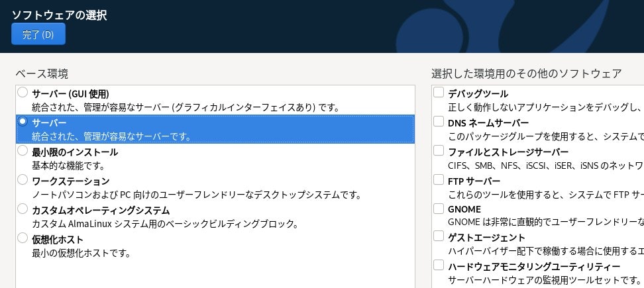
Task: Enable デバッグツール checkbox
Action: (x=439, y=93)
